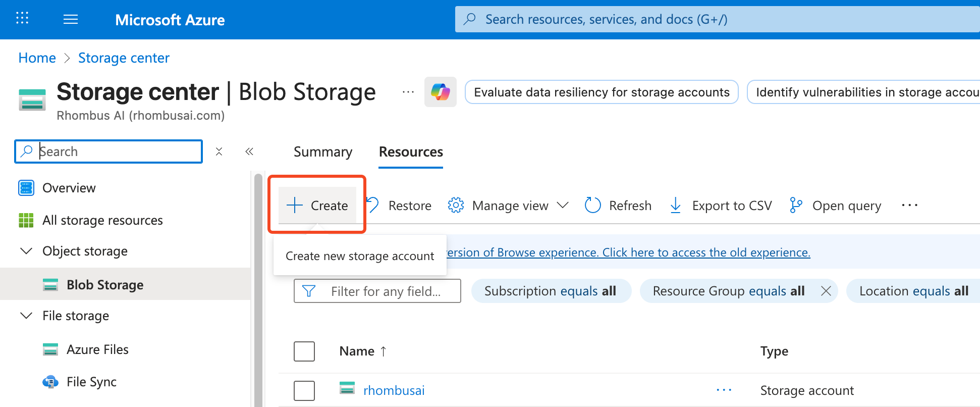
Task: Click the sidebar vertical scrollbar
Action: (258, 289)
